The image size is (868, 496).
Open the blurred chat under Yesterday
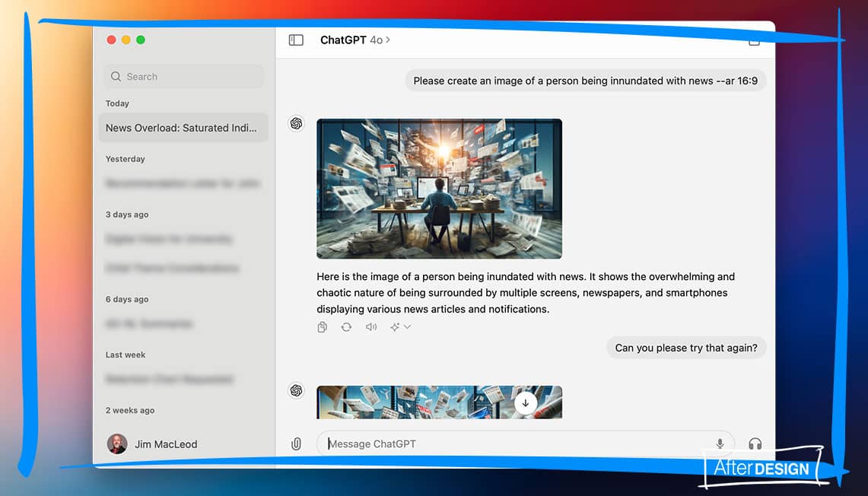tap(183, 183)
